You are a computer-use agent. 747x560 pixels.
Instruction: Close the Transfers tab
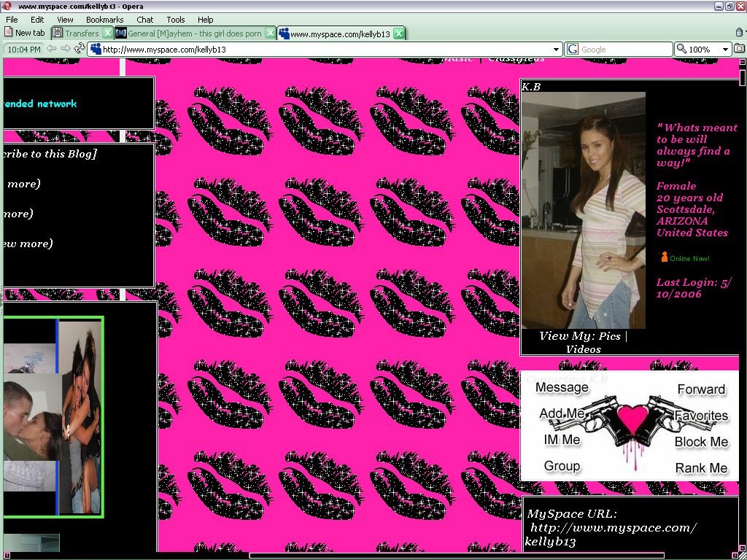(x=108, y=34)
